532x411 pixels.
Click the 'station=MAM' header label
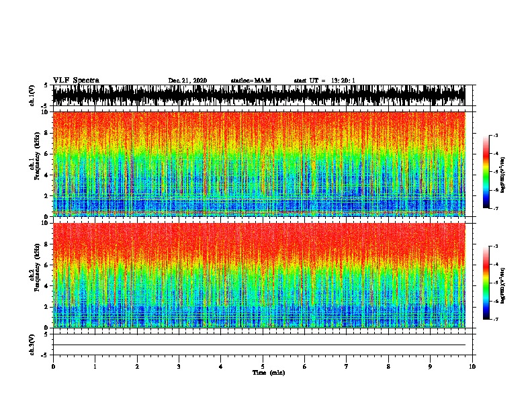pyautogui.click(x=251, y=81)
